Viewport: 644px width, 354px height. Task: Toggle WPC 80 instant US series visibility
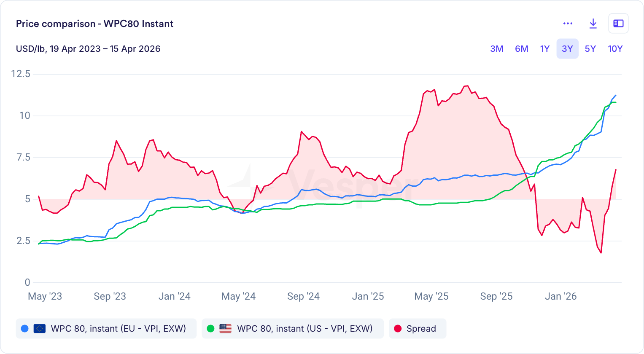pos(304,329)
